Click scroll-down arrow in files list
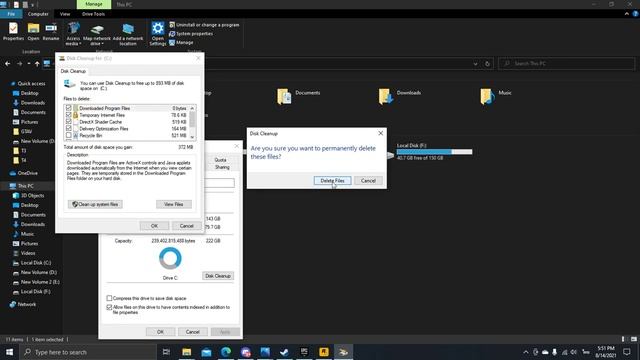Viewport: 640px width, 360px height. 192,137
